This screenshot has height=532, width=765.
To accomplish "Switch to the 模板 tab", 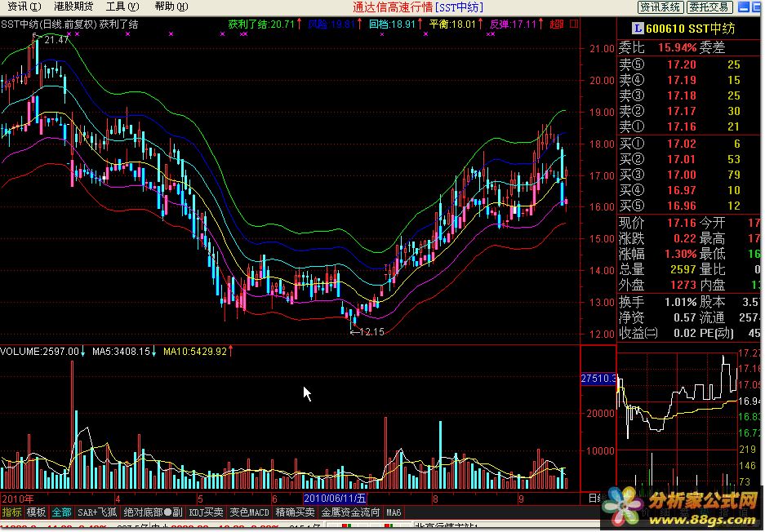I will (36, 512).
